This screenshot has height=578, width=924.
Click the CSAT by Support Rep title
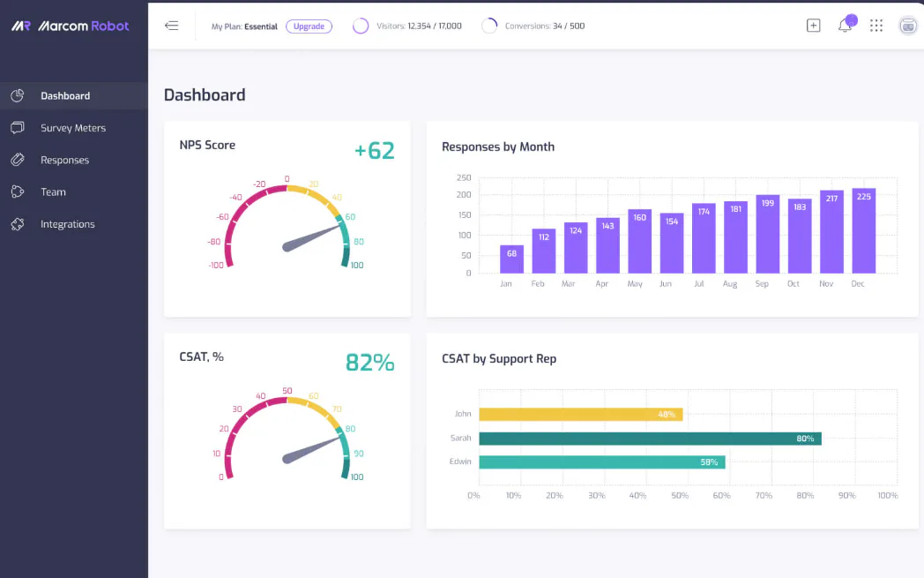point(499,358)
